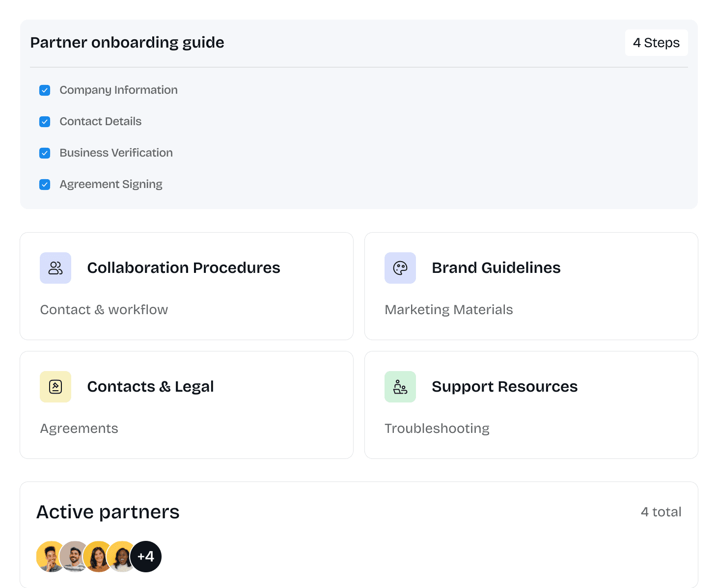
Task: Toggle the Agreement Signing checkbox
Action: coord(45,185)
